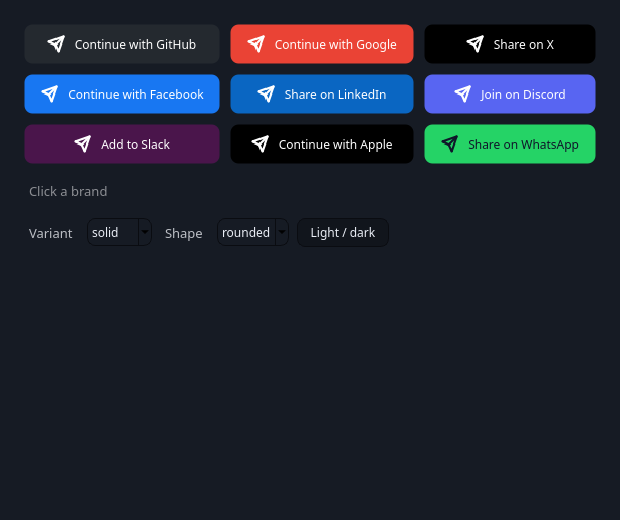The width and height of the screenshot is (620, 520).
Task: Click the paper-plane icon on Google button
Action: click(x=256, y=44)
